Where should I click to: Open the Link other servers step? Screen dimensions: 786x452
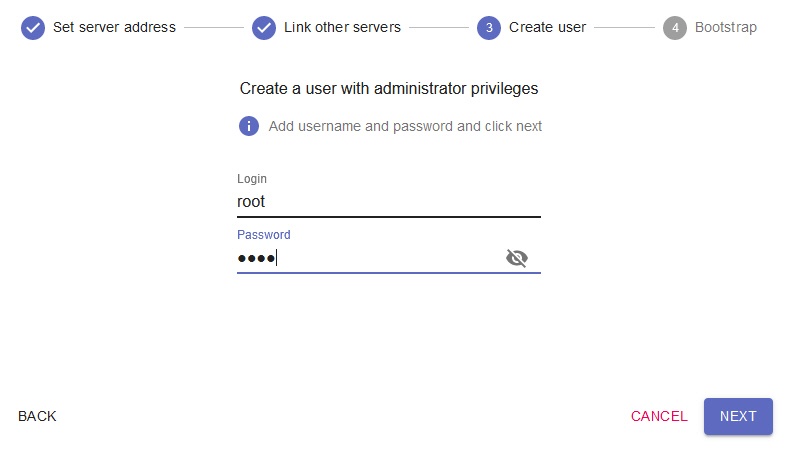click(342, 27)
